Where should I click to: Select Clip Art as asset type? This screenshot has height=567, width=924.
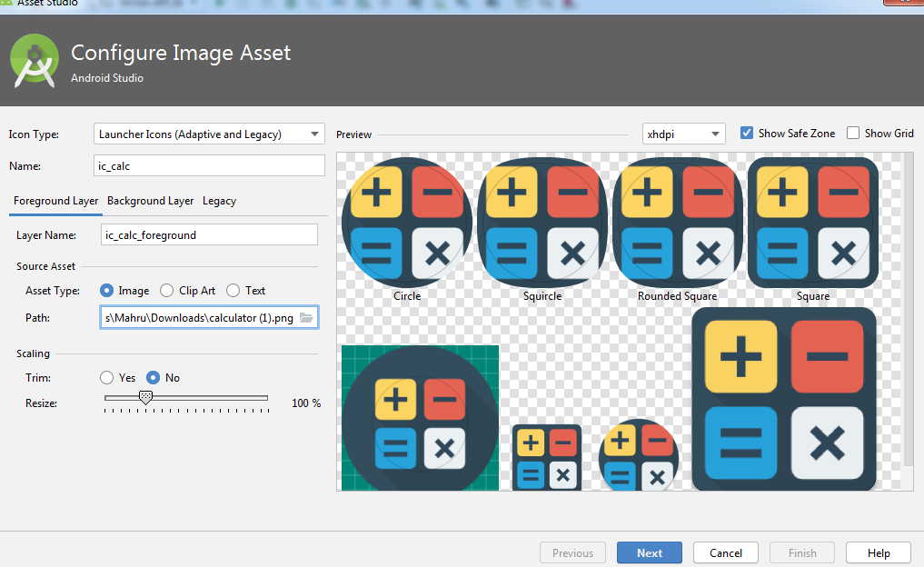[167, 291]
